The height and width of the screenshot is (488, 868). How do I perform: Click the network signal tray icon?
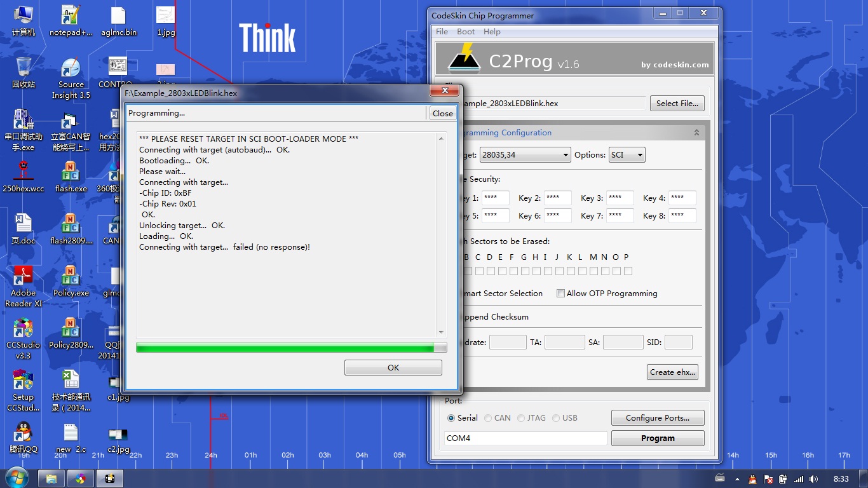pyautogui.click(x=798, y=479)
